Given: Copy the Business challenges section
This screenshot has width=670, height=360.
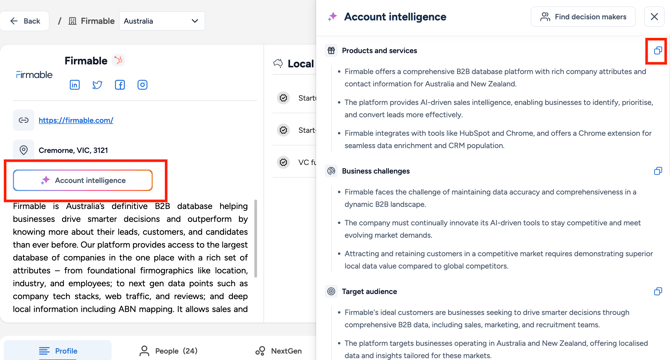Looking at the screenshot, I should point(658,171).
